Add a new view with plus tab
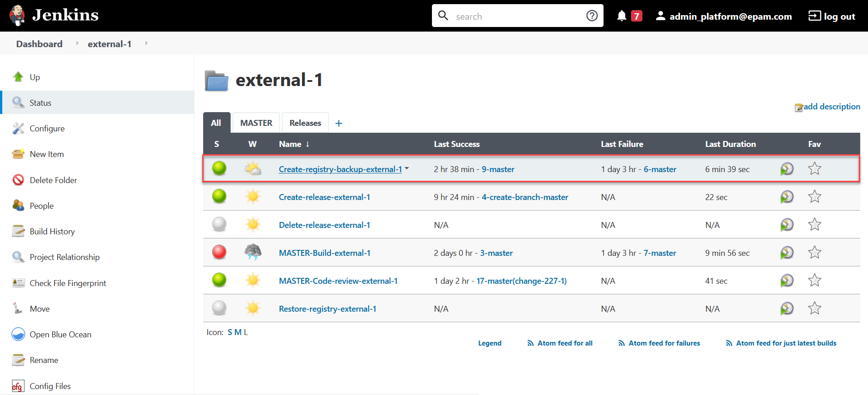868x395 pixels. click(x=339, y=123)
